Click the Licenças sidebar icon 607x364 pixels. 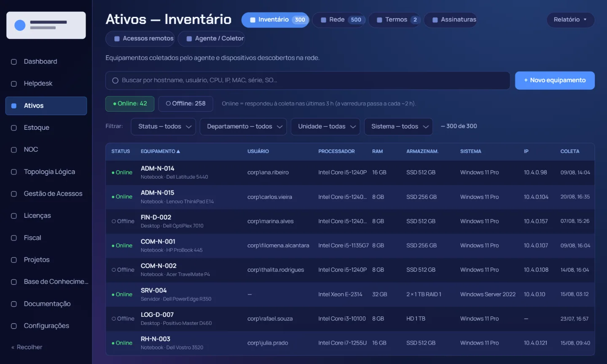(14, 216)
